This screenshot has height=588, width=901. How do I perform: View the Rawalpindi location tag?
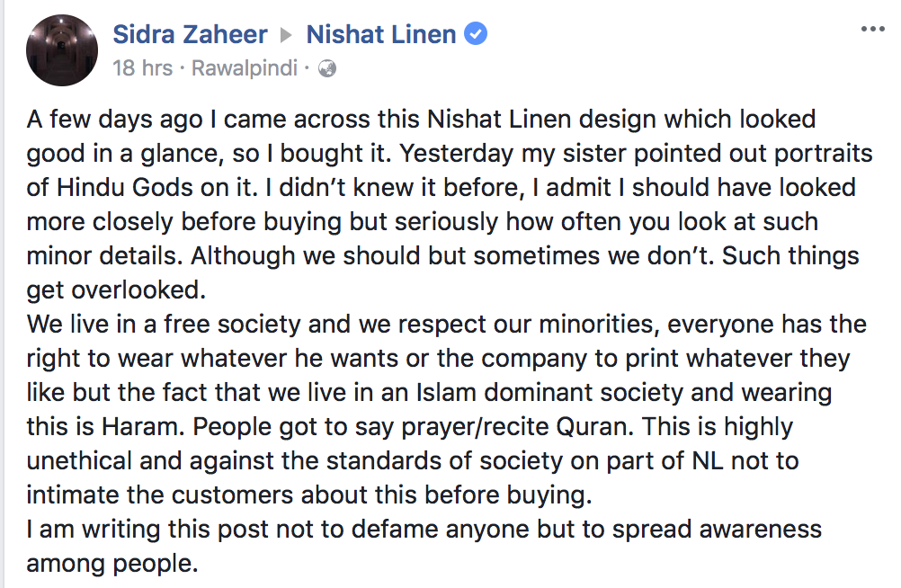point(245,68)
